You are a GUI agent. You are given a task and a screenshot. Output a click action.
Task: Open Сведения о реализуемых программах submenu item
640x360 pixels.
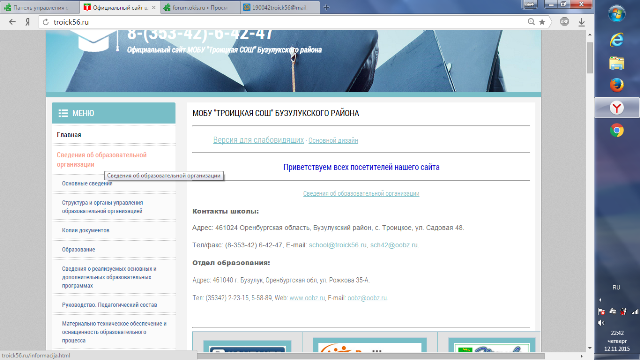tap(109, 277)
